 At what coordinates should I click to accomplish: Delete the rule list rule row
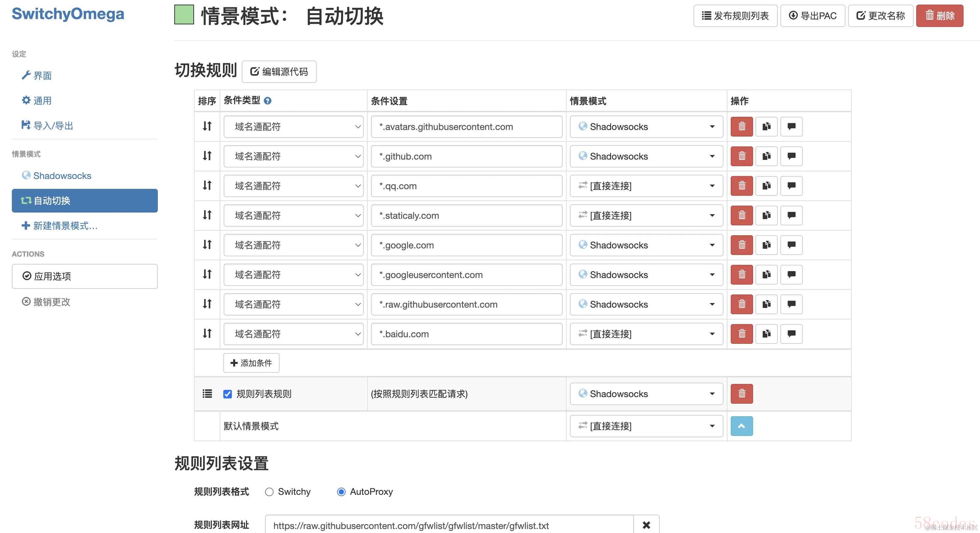(742, 393)
